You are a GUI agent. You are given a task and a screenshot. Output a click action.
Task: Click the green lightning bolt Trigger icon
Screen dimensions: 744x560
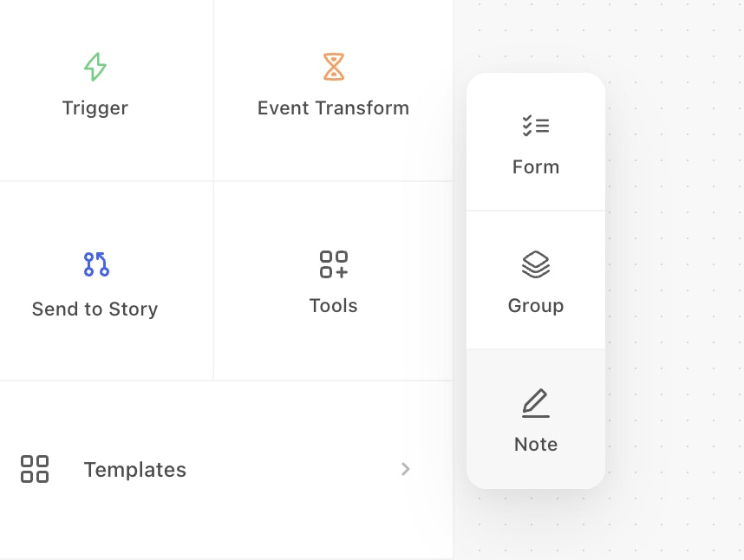[95, 67]
